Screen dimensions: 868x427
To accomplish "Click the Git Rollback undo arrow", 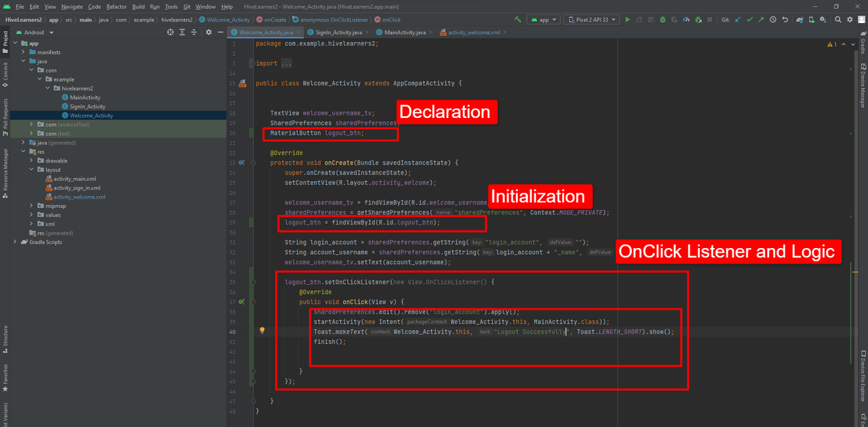I will tap(785, 20).
